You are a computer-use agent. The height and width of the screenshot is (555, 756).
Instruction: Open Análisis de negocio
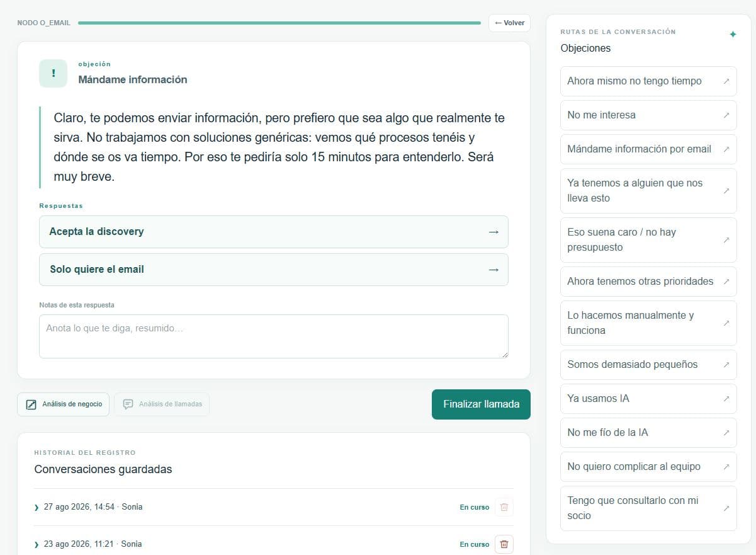63,404
